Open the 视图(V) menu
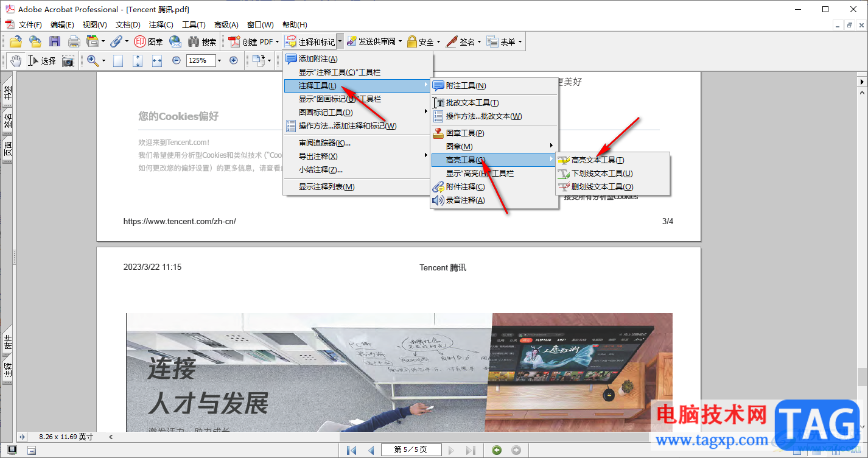This screenshot has height=458, width=868. [x=95, y=25]
